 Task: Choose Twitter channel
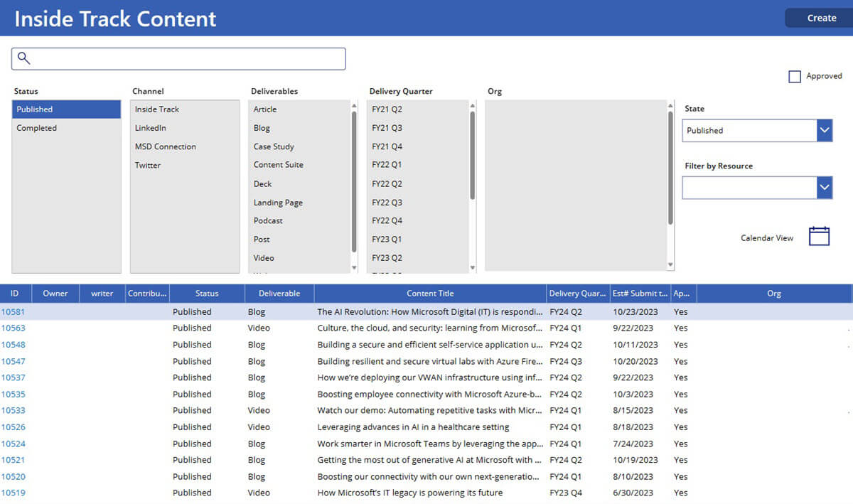tap(185, 165)
